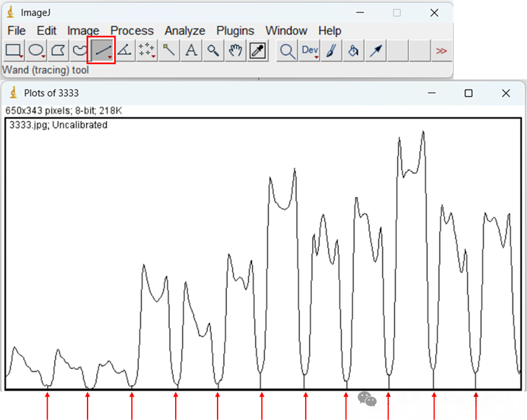Open the Process menu
Image resolution: width=527 pixels, height=420 pixels.
(x=132, y=30)
